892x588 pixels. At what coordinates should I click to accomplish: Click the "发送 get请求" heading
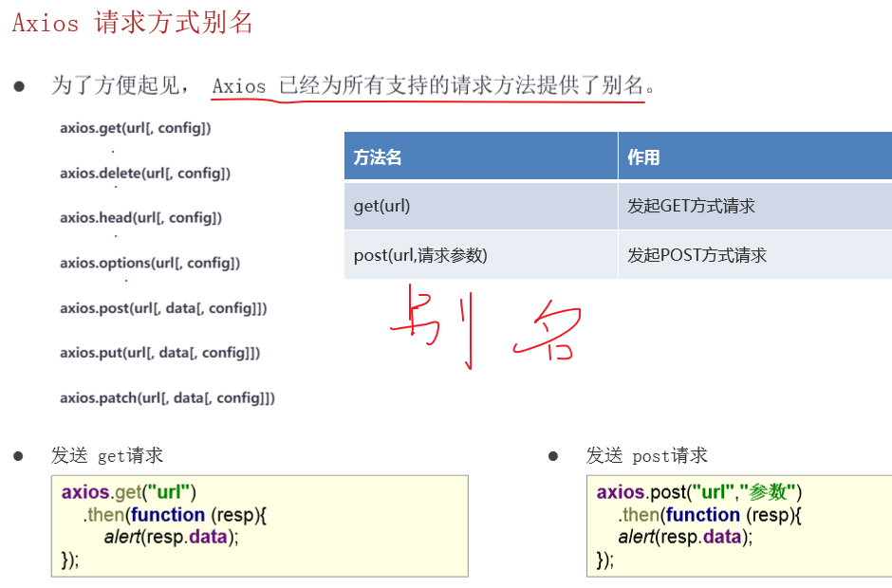(x=107, y=456)
